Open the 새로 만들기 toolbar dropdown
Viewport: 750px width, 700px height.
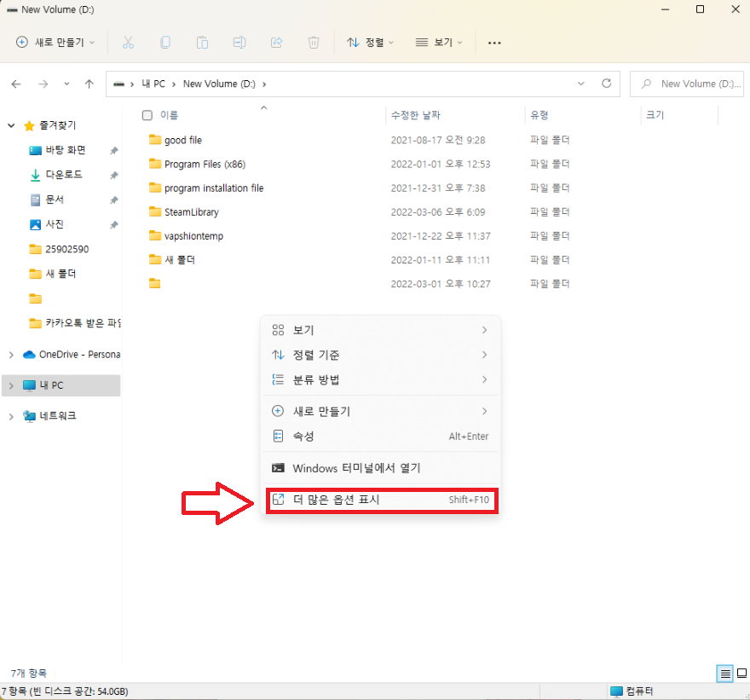pos(55,43)
